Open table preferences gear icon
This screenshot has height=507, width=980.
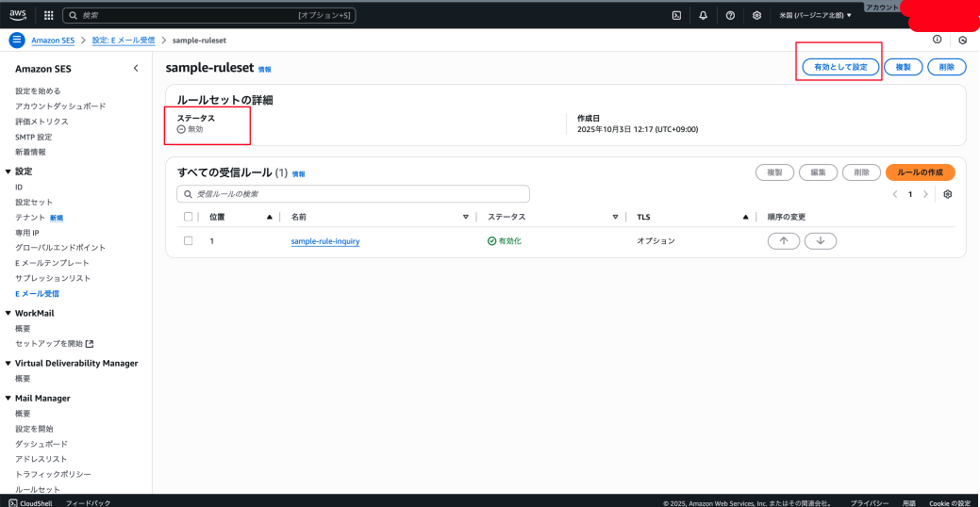point(948,194)
